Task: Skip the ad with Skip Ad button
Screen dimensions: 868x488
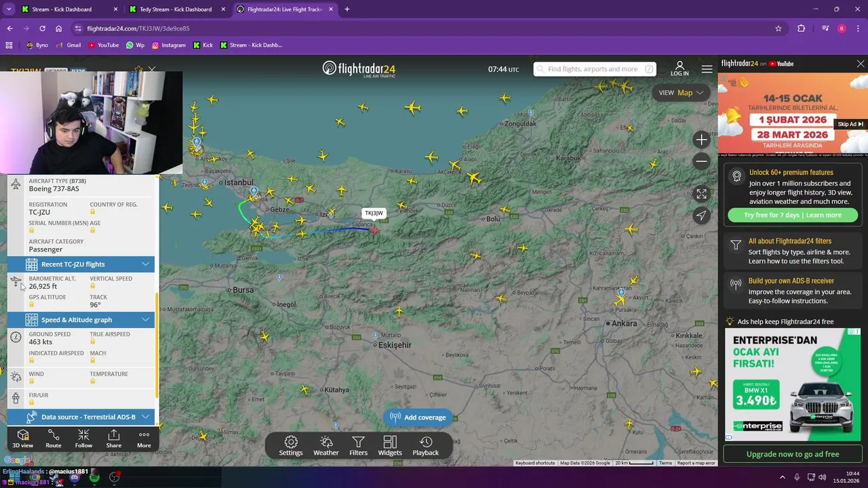Action: point(850,124)
